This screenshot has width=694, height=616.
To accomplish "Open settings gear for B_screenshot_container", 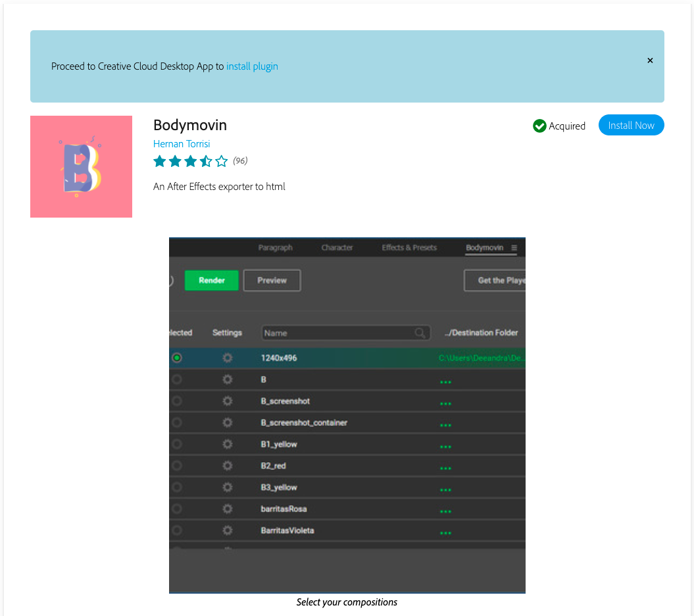I will click(228, 422).
